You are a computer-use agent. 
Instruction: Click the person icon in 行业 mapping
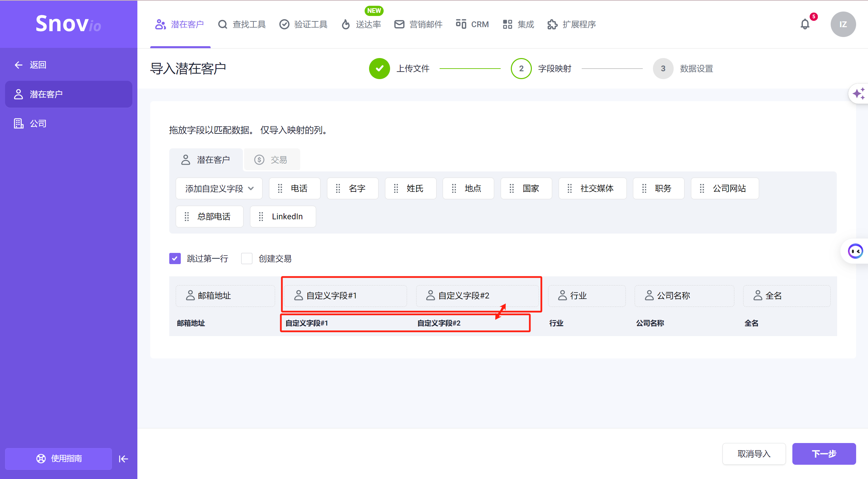(563, 295)
